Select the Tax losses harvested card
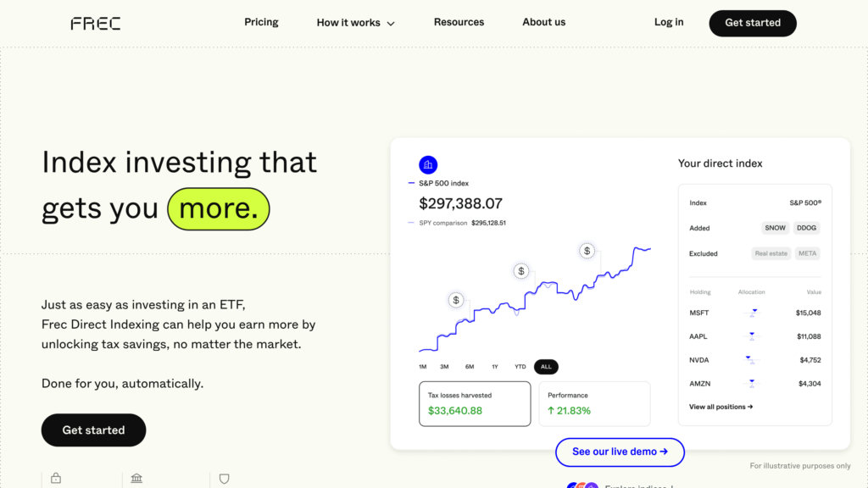The width and height of the screenshot is (868, 488). 475,403
